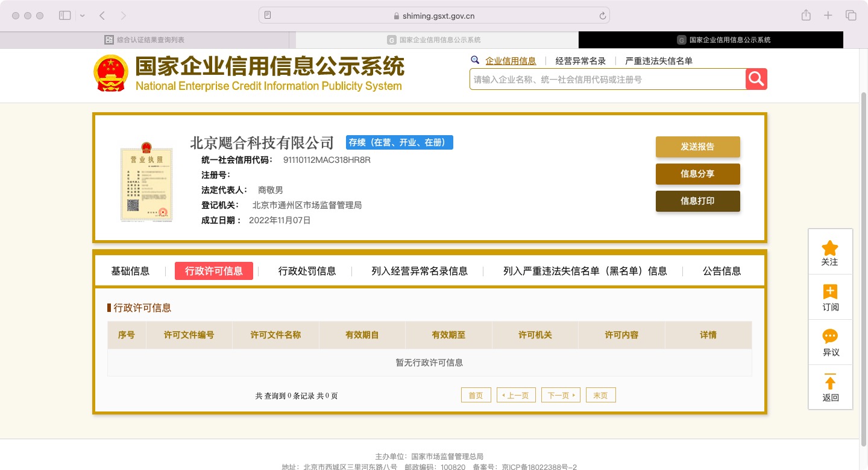
Task: Reload the page with the refresh icon
Action: [x=602, y=16]
